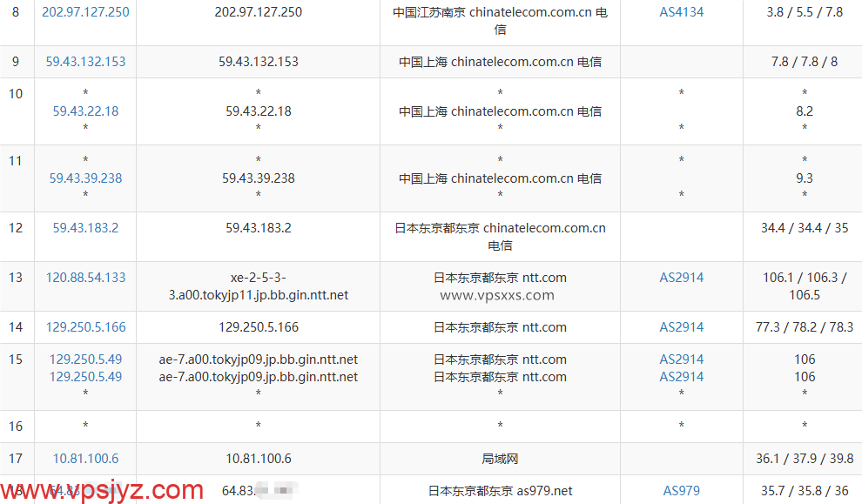This screenshot has height=504, width=862.
Task: Select hop 9 location 中国上海 chinatelecom.com.cn 电信
Action: pyautogui.click(x=501, y=62)
